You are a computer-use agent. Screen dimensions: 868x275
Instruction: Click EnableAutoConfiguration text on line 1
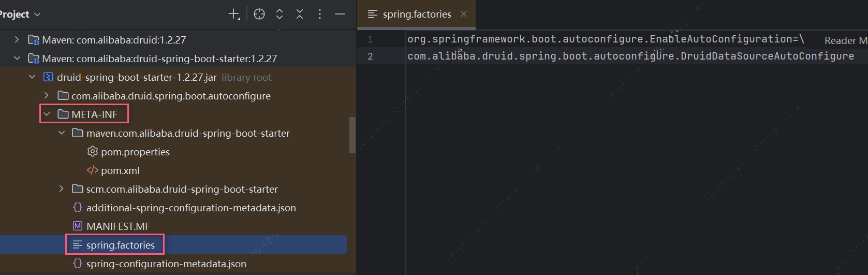[x=721, y=39]
